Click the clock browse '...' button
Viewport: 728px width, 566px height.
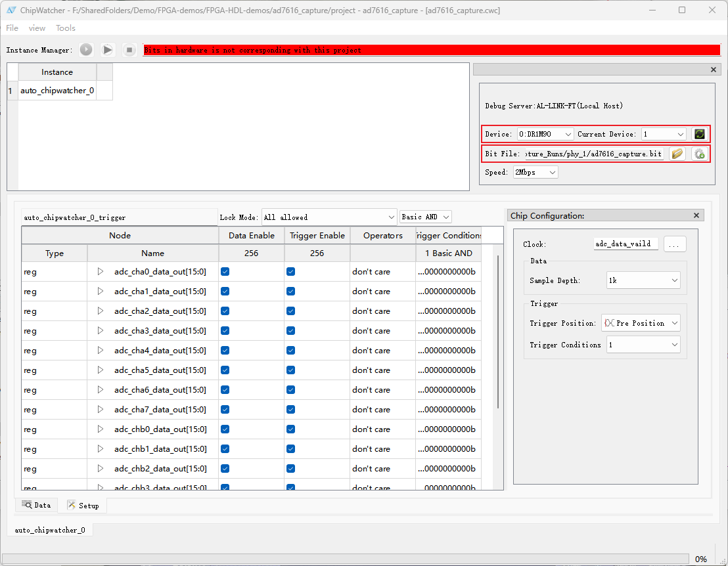675,244
